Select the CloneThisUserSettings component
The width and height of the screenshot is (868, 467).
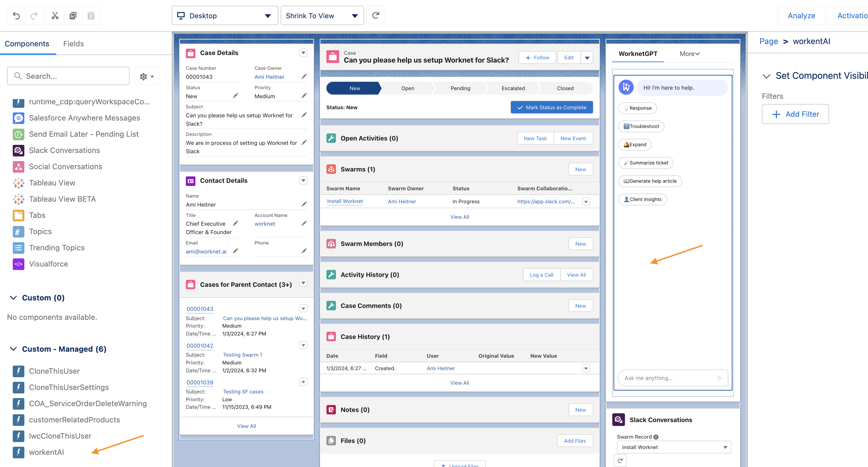point(69,387)
